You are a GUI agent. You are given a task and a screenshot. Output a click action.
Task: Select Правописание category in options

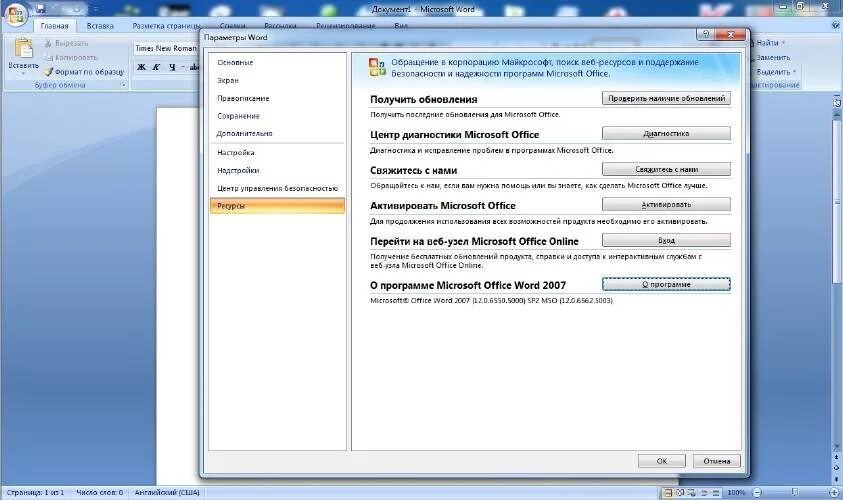(277, 98)
